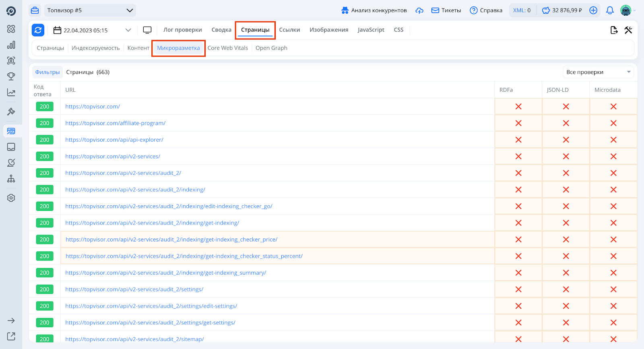Open the topvisor.com/affiliate-program/ link
This screenshot has height=349, width=644.
pyautogui.click(x=116, y=123)
